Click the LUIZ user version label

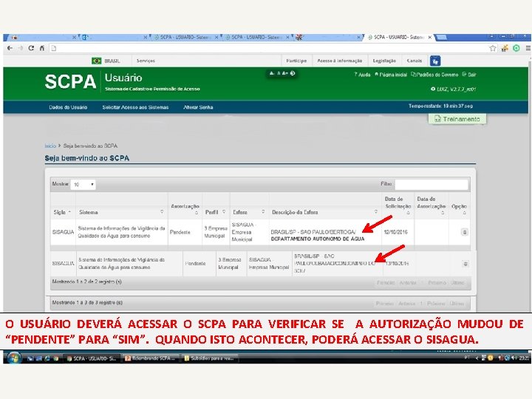pos(454,89)
